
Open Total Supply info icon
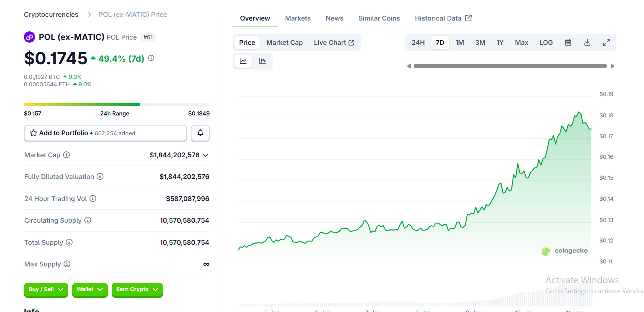(69, 242)
